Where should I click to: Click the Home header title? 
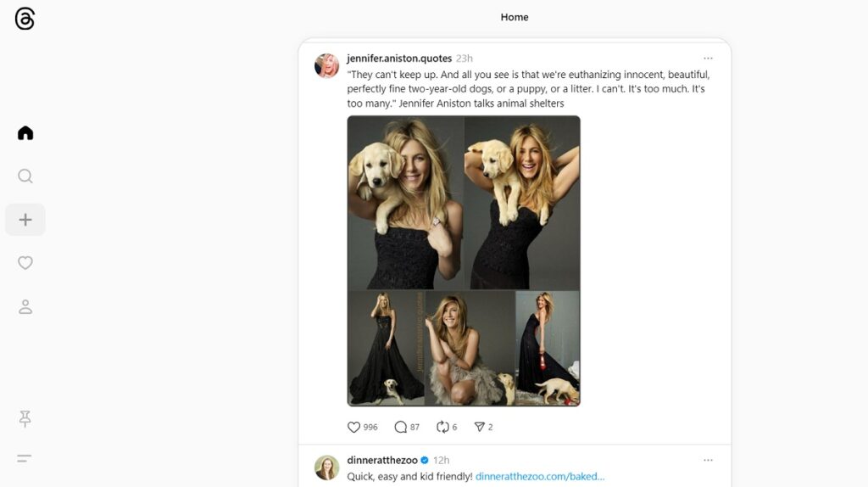(515, 17)
